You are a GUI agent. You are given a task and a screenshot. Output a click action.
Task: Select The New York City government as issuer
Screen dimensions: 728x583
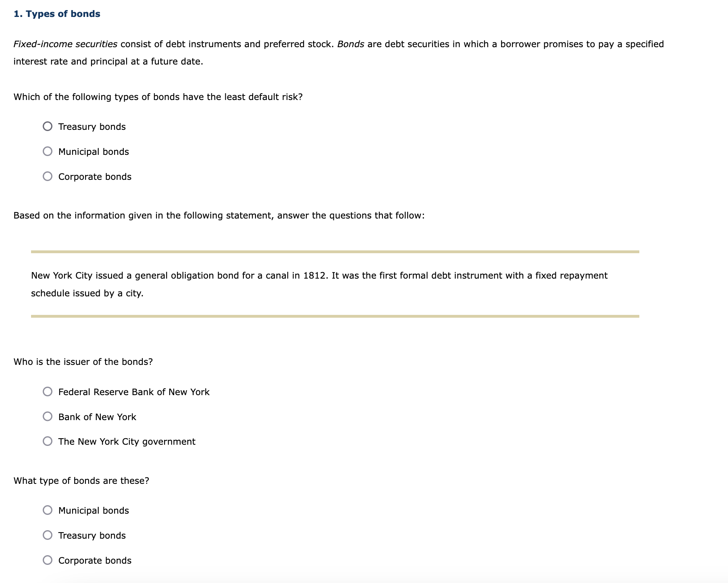point(48,441)
